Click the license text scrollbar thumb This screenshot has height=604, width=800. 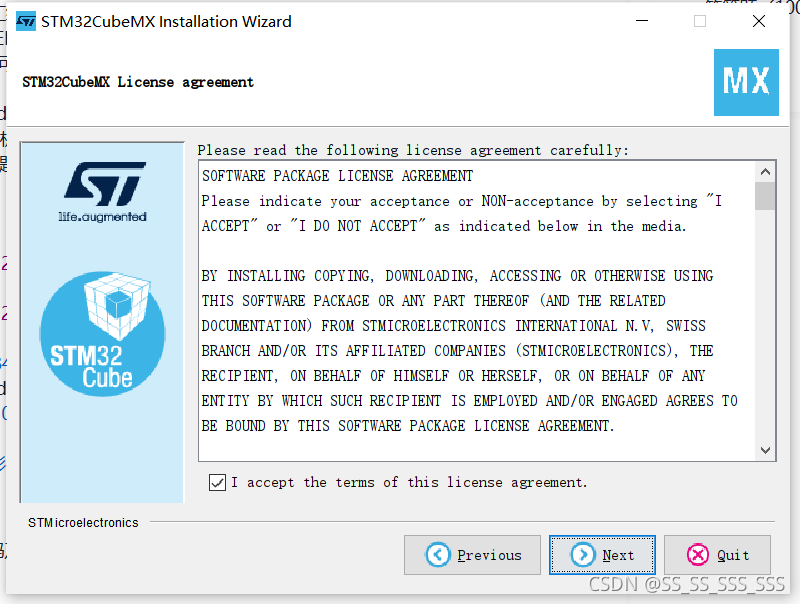click(x=765, y=196)
